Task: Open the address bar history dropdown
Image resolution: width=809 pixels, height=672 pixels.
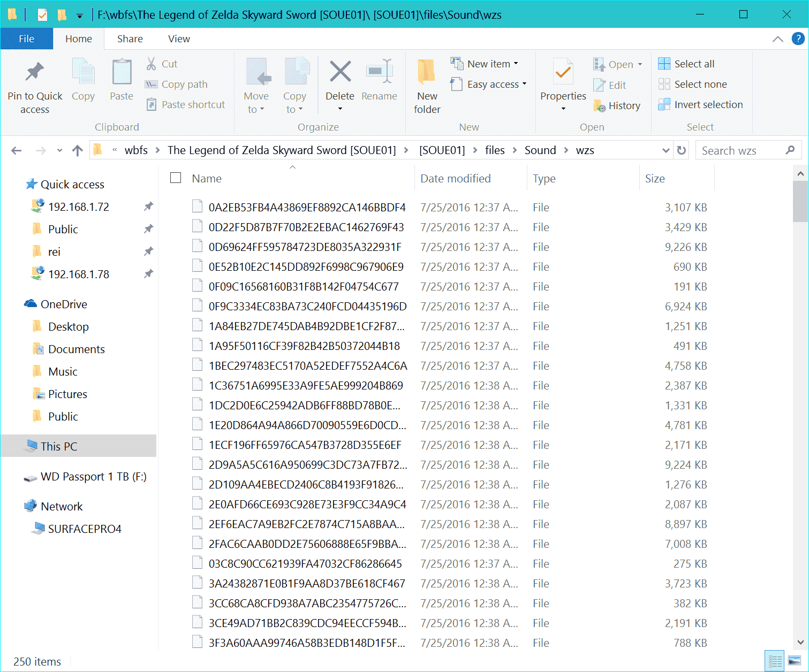Action: coord(666,150)
